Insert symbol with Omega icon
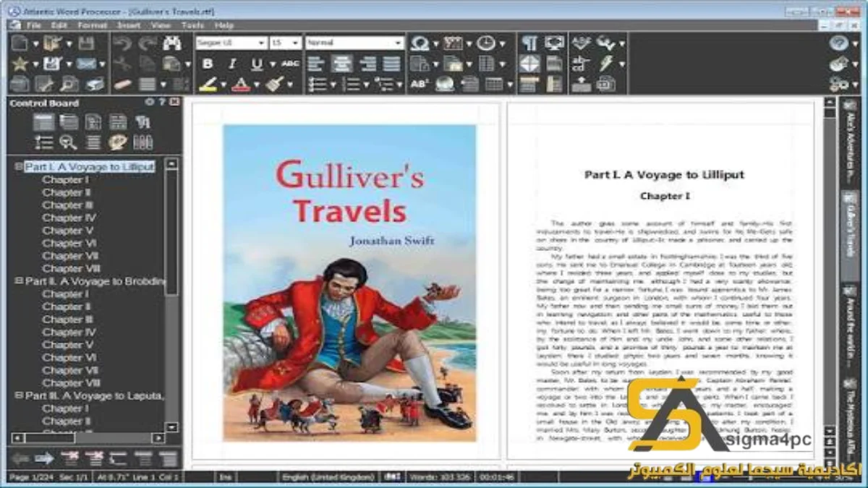The height and width of the screenshot is (488, 868). (420, 43)
